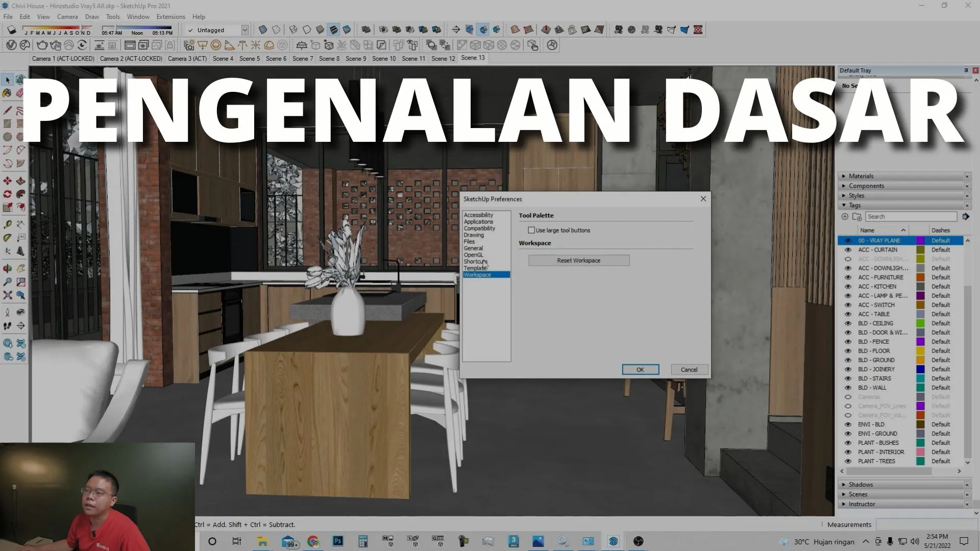
Task: Click the Create Camera tool in Advanced Camera toolbar
Action: [618, 30]
